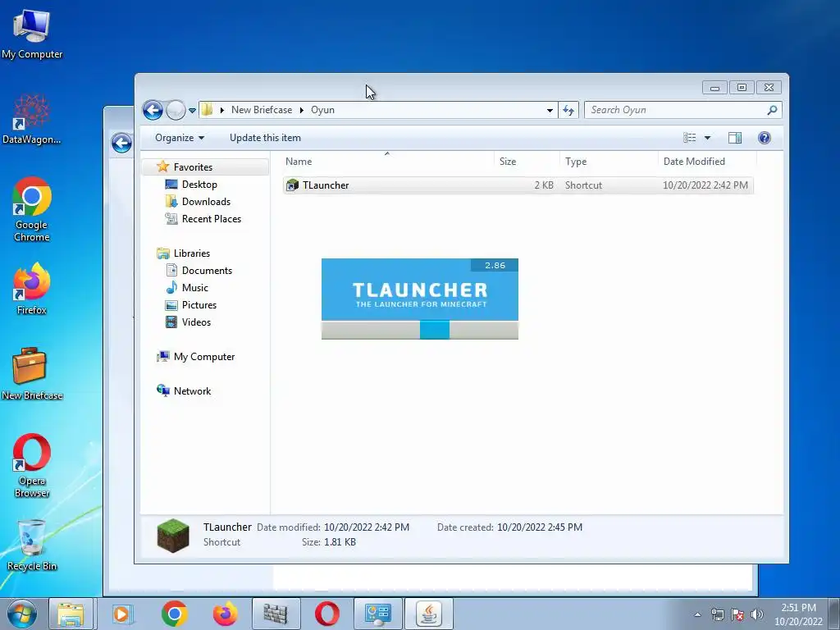
Task: Select My Computer in the navigation pane
Action: coord(204,357)
